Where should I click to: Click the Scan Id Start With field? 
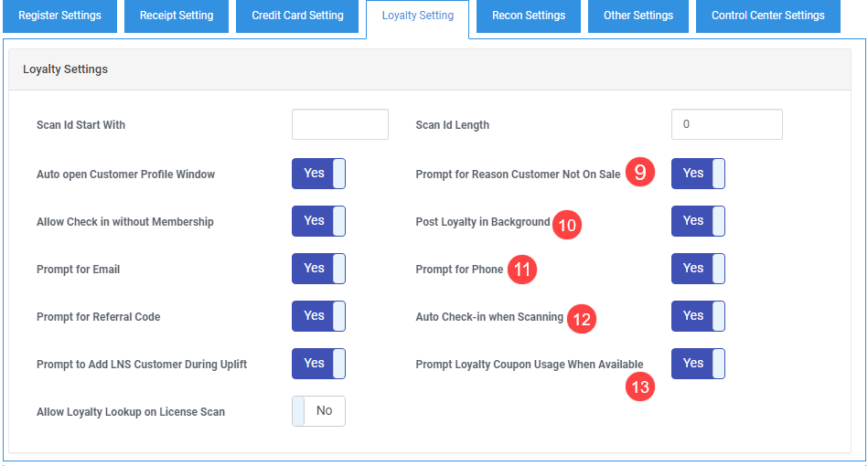[340, 124]
